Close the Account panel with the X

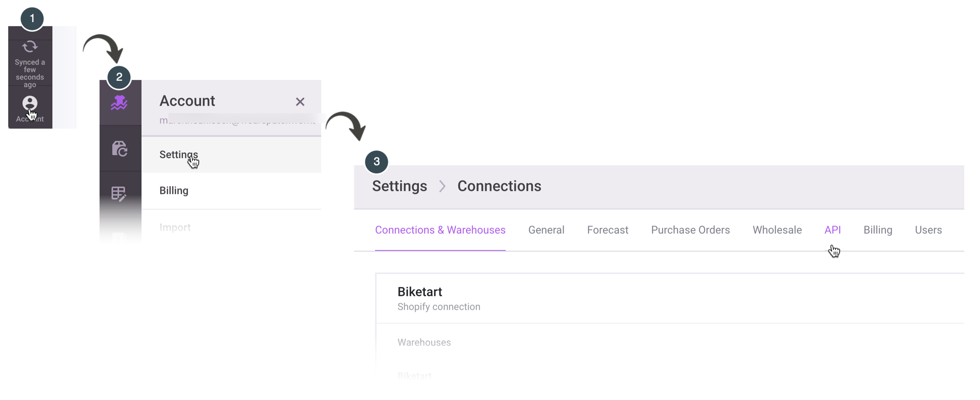[x=300, y=102]
